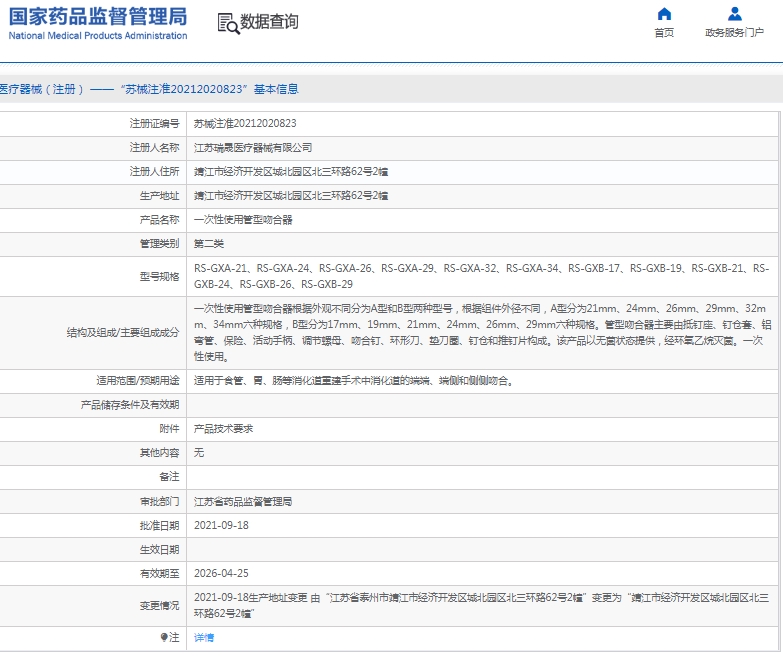Click the 生产地址 label
Image resolution: width=783 pixels, height=656 pixels.
pos(159,195)
